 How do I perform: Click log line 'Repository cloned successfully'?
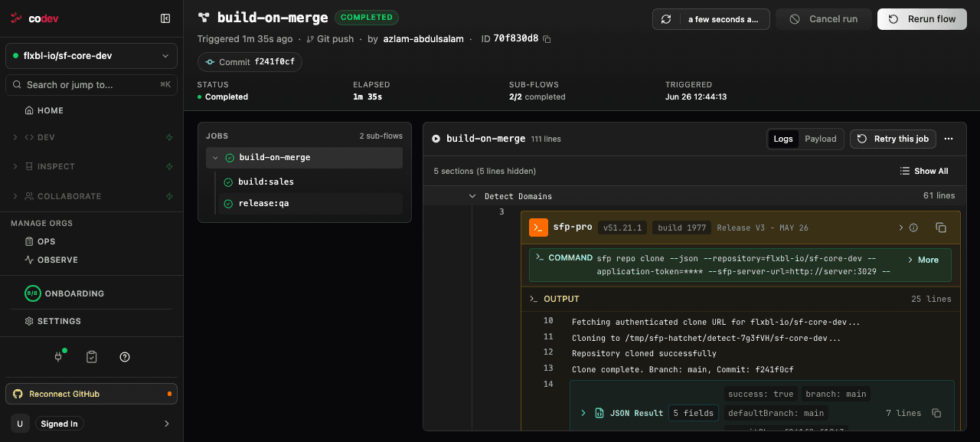pyautogui.click(x=644, y=353)
